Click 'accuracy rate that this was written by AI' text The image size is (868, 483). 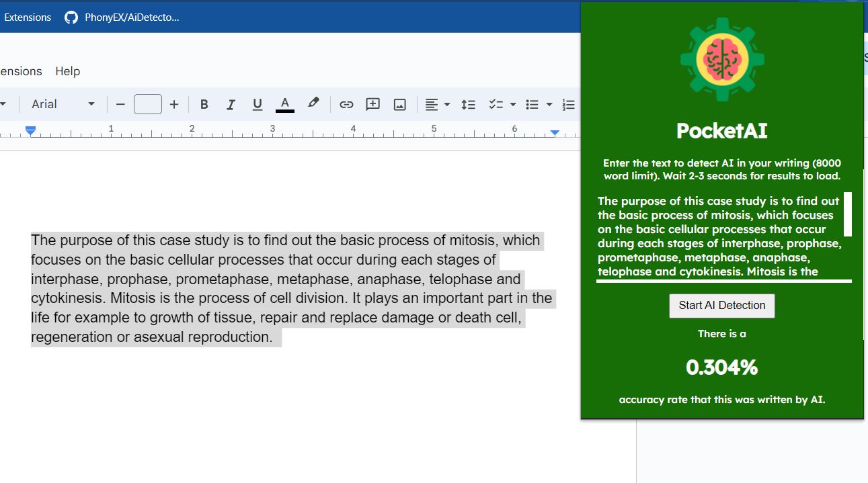tap(722, 400)
